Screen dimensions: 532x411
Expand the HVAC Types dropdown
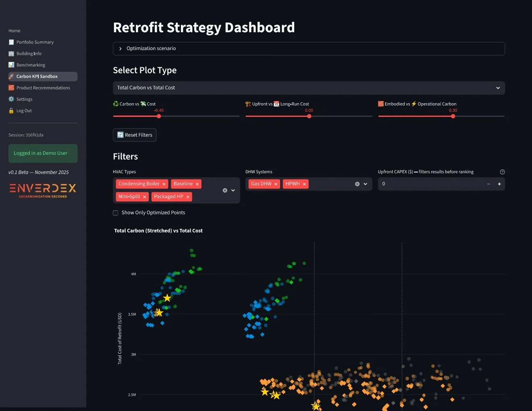click(x=233, y=190)
